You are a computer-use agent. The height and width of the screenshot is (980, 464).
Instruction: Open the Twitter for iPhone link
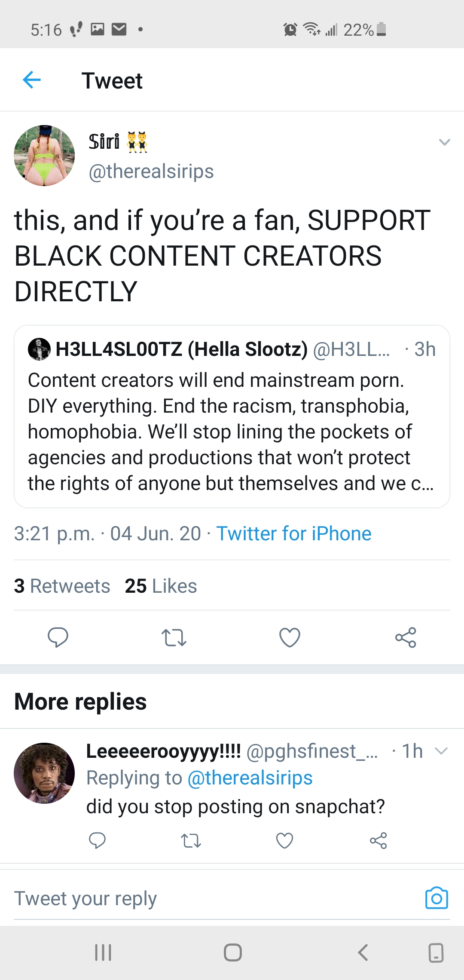(x=294, y=533)
